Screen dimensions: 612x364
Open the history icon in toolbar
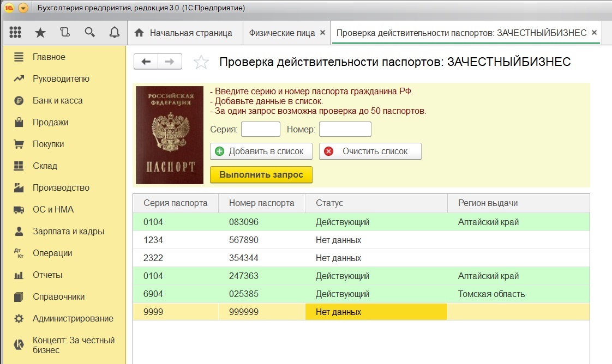pos(65,32)
